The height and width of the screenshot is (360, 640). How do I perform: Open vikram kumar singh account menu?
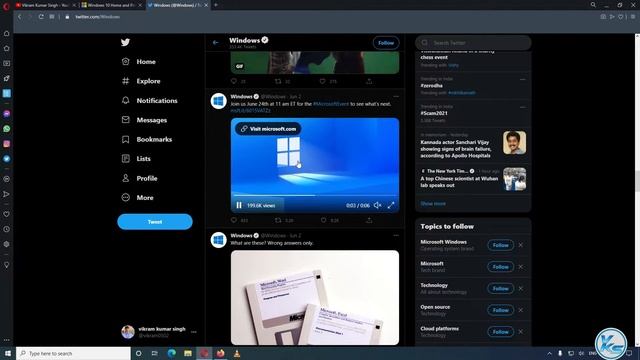[x=159, y=332]
